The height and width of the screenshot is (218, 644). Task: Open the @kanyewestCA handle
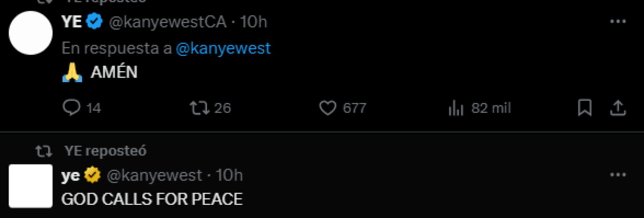(168, 22)
